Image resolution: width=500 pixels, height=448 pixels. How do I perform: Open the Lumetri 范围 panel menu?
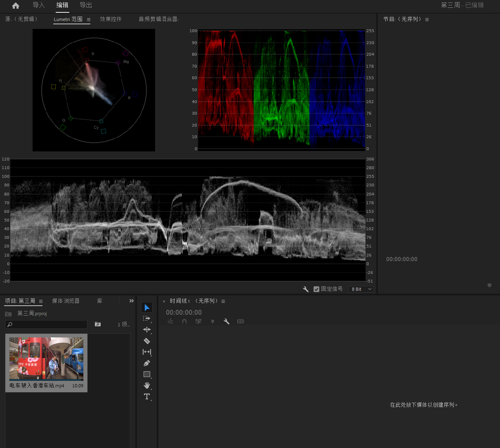89,19
